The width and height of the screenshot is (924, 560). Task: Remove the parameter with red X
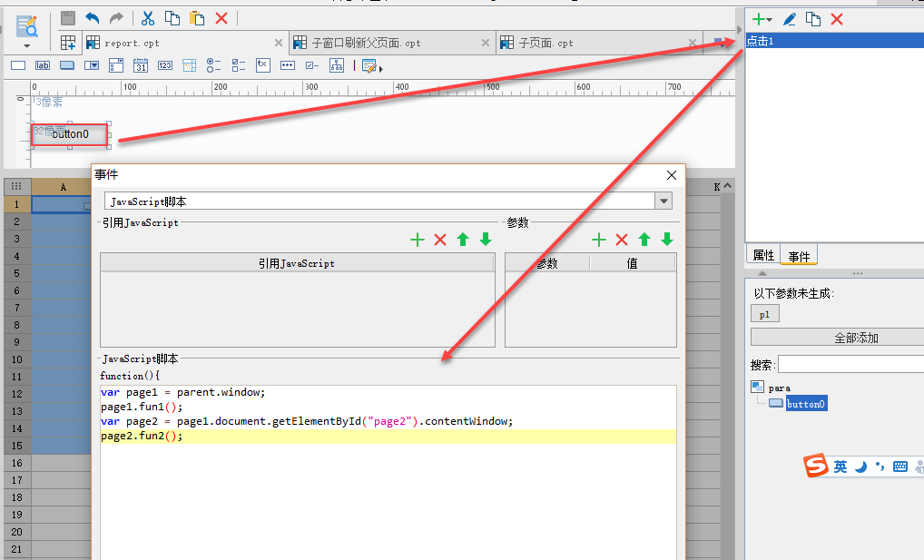click(622, 240)
